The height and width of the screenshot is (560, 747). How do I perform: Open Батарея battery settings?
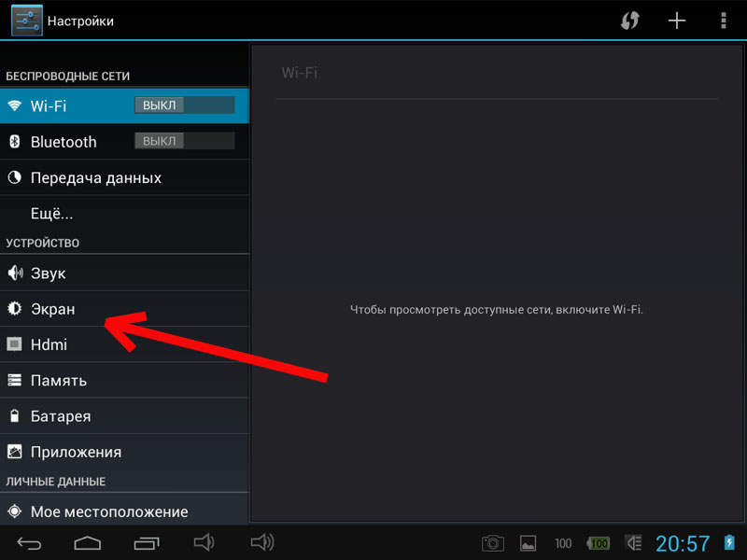click(61, 416)
